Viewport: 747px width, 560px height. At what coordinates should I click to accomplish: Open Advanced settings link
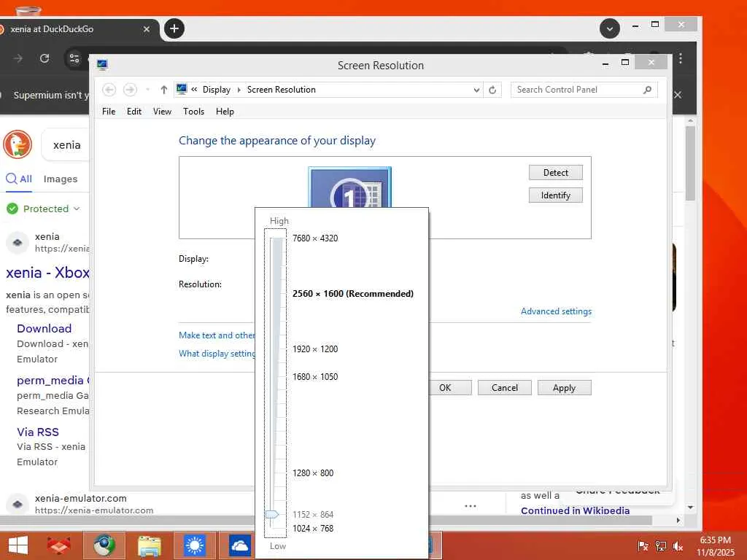coord(556,311)
